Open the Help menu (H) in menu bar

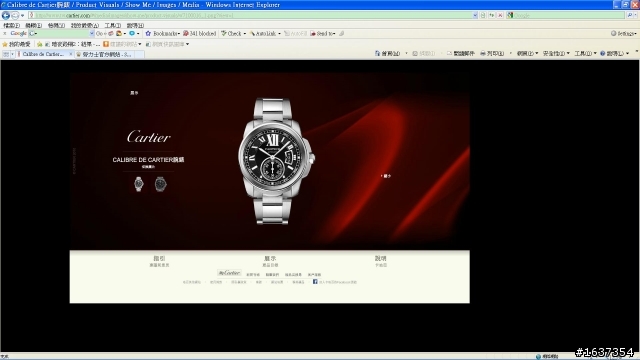[135, 25]
